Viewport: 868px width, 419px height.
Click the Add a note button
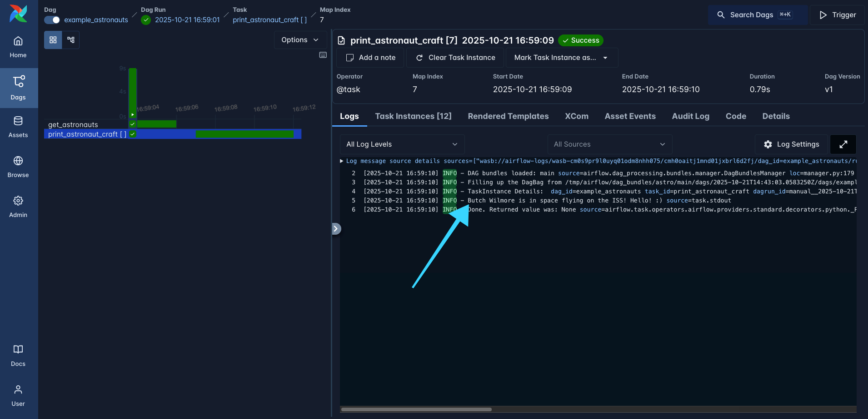tap(369, 58)
